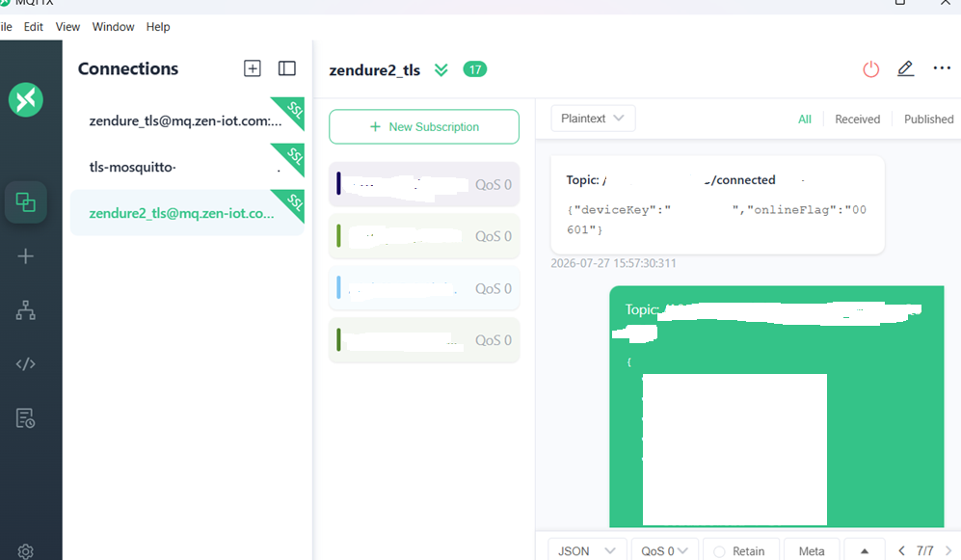Screen dimensions: 961x560
Task: Open the log page icon in sidebar
Action: (26, 418)
